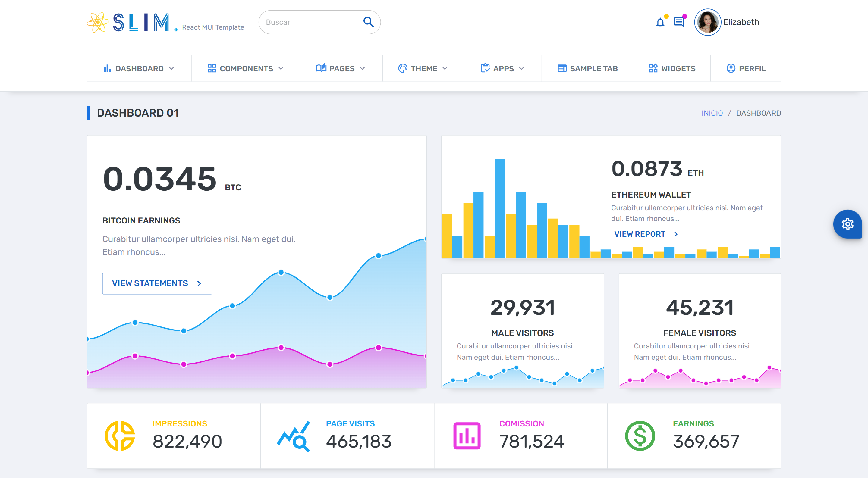The height and width of the screenshot is (478, 868).
Task: Click the MALE VISITORS heading
Action: (x=523, y=333)
